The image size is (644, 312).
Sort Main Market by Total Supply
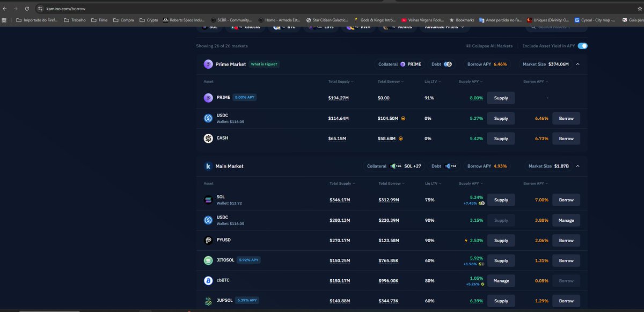click(342, 184)
